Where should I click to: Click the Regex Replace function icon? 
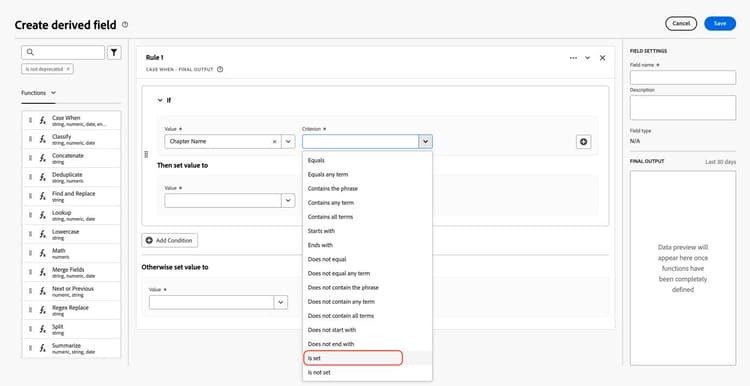43,310
